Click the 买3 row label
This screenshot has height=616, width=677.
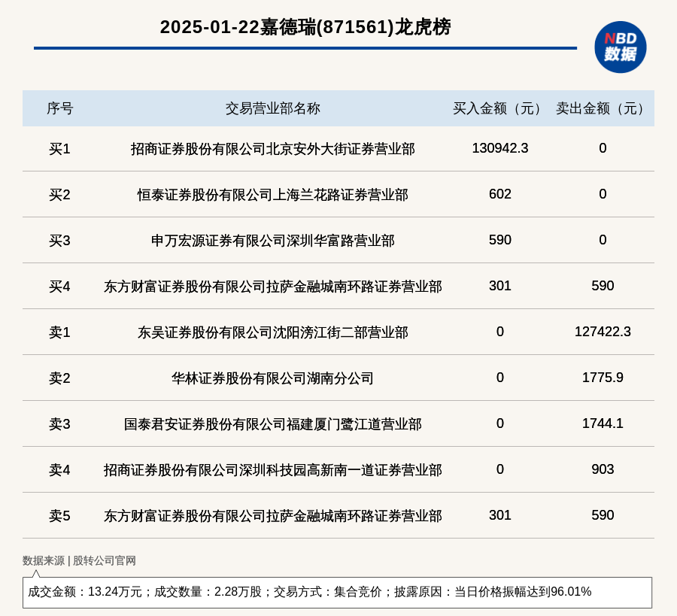coord(59,241)
